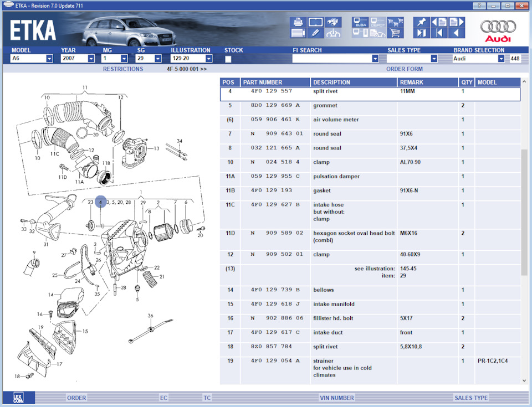Click the pin/bookmark icon

coord(422,21)
